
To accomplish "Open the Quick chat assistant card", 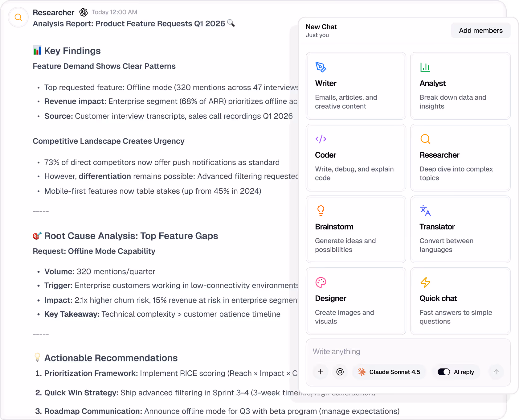I will tap(460, 301).
